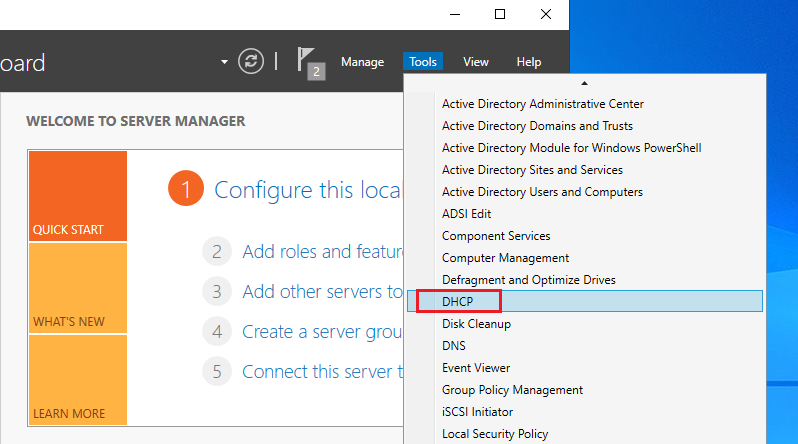Image resolution: width=798 pixels, height=444 pixels.
Task: Select the Quick Start tile
Action: [78, 196]
